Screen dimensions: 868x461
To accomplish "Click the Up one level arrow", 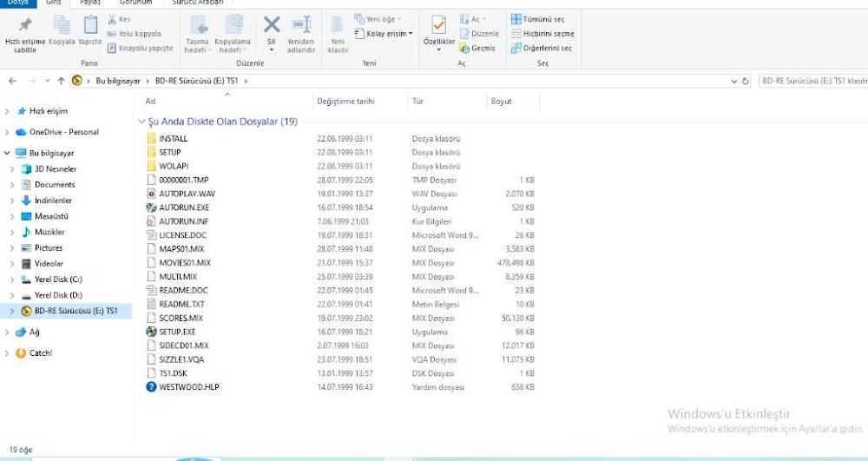I will (x=61, y=81).
